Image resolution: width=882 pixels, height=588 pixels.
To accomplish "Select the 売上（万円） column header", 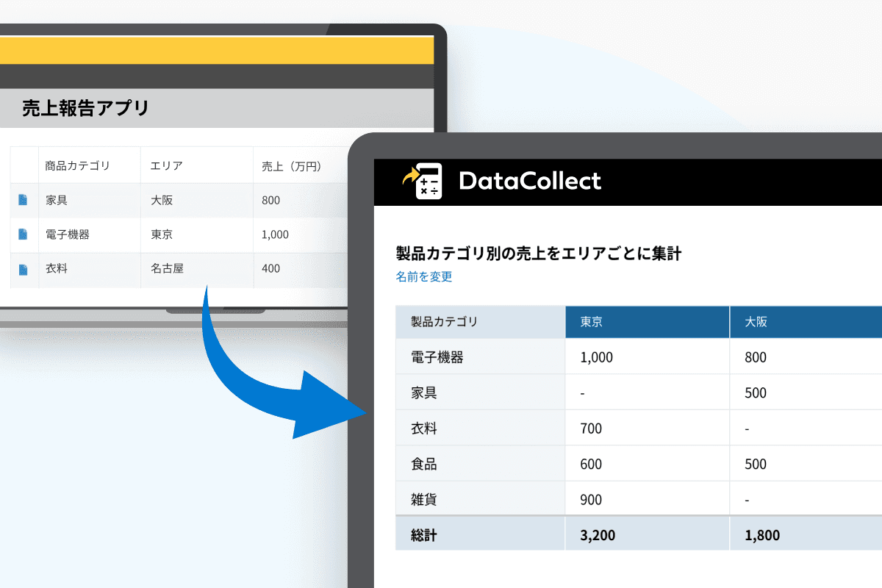I will coord(292,166).
